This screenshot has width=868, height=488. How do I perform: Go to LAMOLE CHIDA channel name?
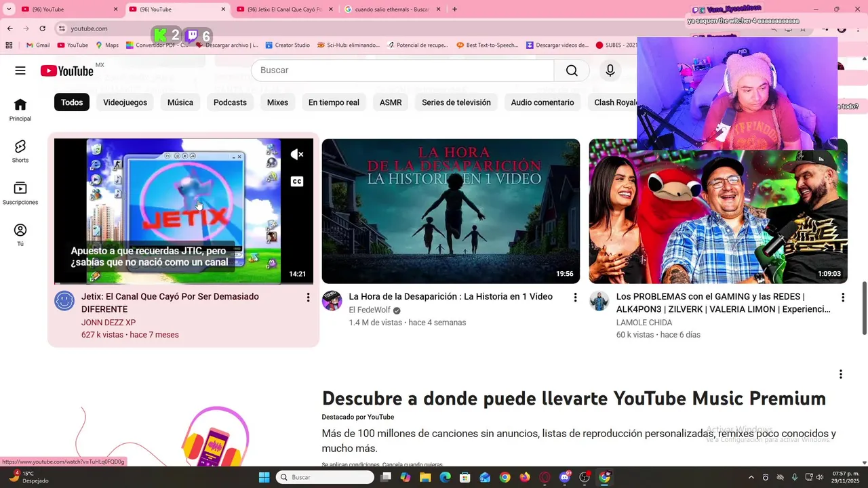click(644, 323)
